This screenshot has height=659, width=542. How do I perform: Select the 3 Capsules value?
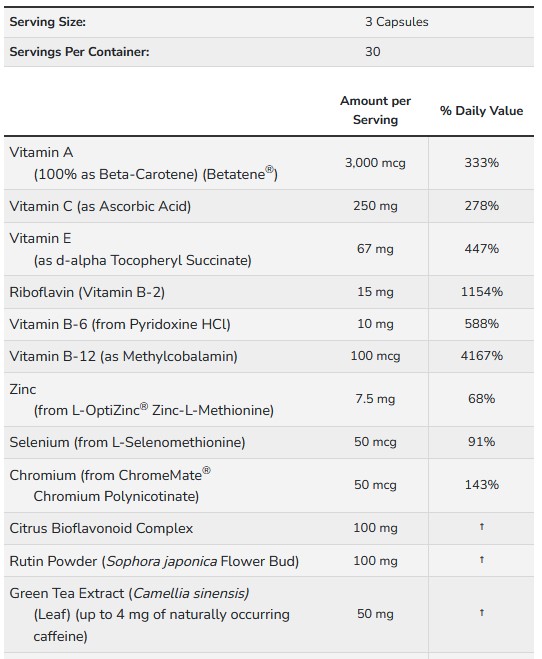(397, 22)
